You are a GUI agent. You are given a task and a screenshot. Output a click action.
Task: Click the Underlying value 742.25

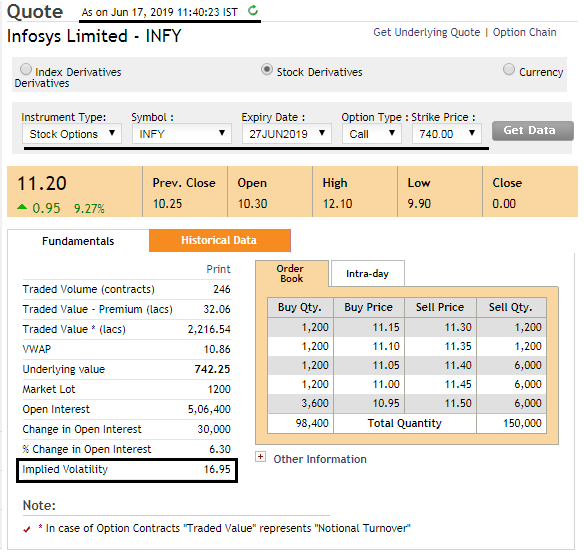[x=212, y=369]
